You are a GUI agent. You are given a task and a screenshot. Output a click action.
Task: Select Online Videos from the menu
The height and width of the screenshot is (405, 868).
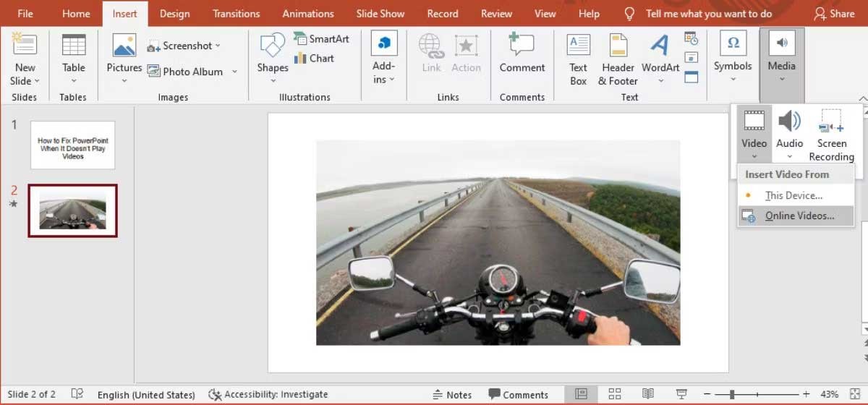pos(799,216)
